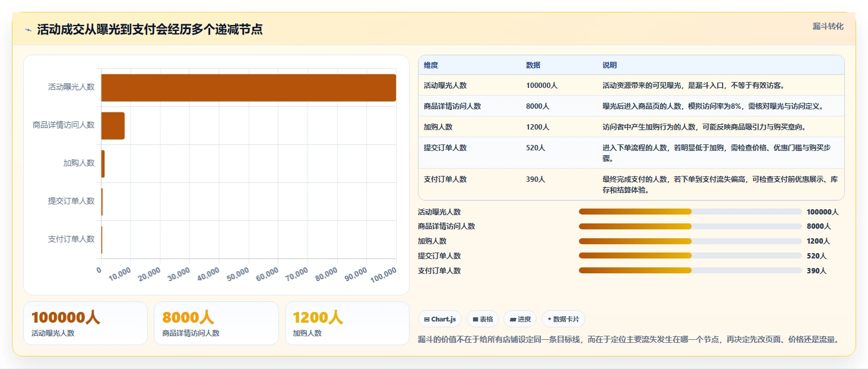The height and width of the screenshot is (369, 868).
Task: Click the 商品详情访问人数 progress bar
Action: pos(690,226)
